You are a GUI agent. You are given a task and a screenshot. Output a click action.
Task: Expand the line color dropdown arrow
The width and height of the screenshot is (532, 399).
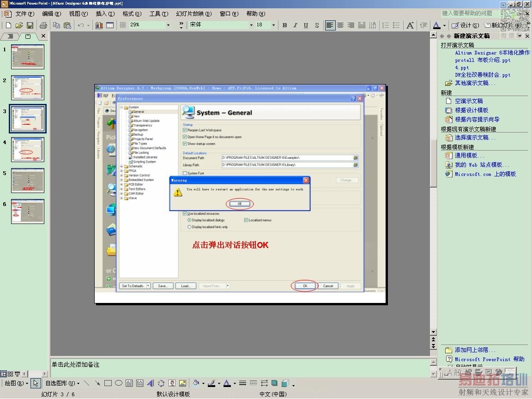219,383
